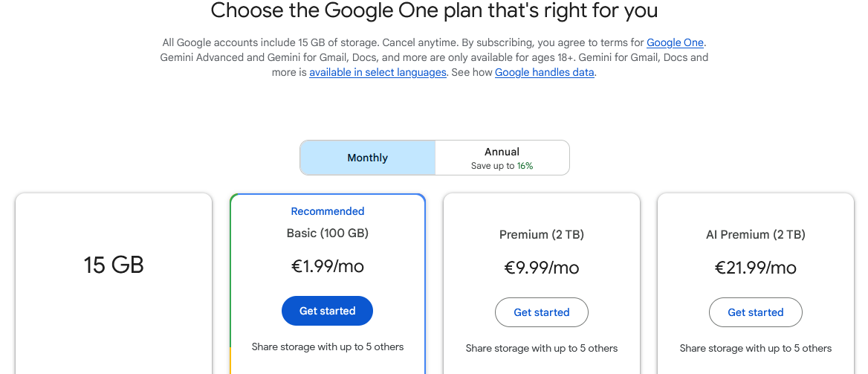Switch to Monthly billing
Screen dimensions: 868x374
point(368,158)
